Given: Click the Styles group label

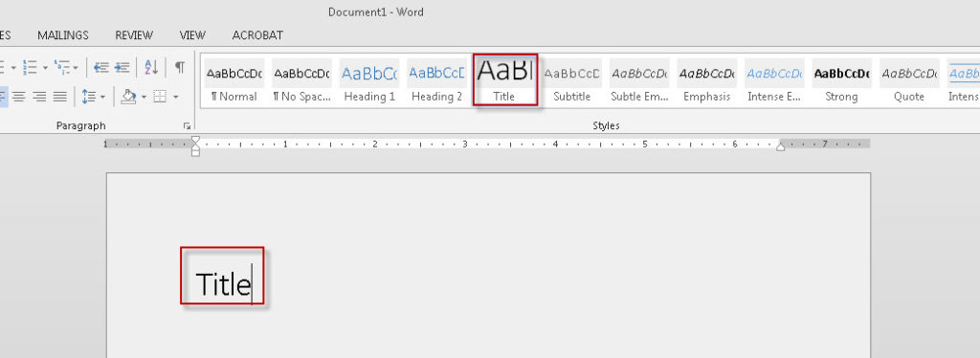Looking at the screenshot, I should [606, 126].
